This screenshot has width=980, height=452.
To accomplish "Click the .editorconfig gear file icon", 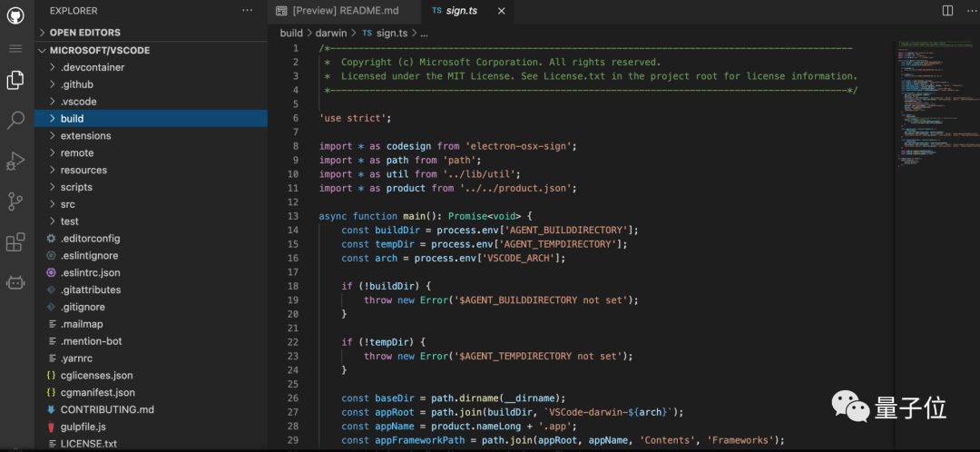I will [51, 238].
